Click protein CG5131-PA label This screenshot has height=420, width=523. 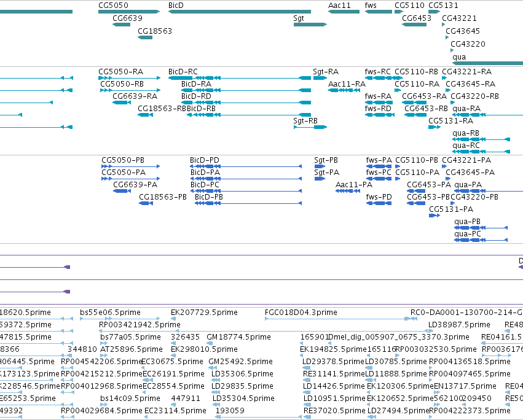click(451, 209)
